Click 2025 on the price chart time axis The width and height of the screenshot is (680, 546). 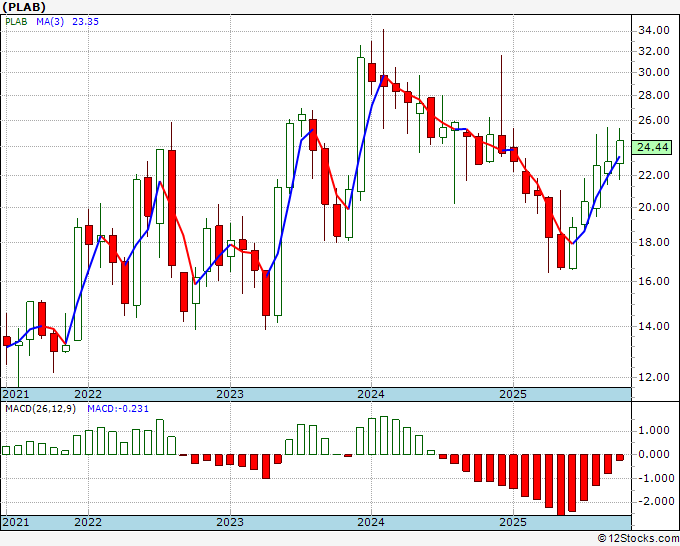513,394
